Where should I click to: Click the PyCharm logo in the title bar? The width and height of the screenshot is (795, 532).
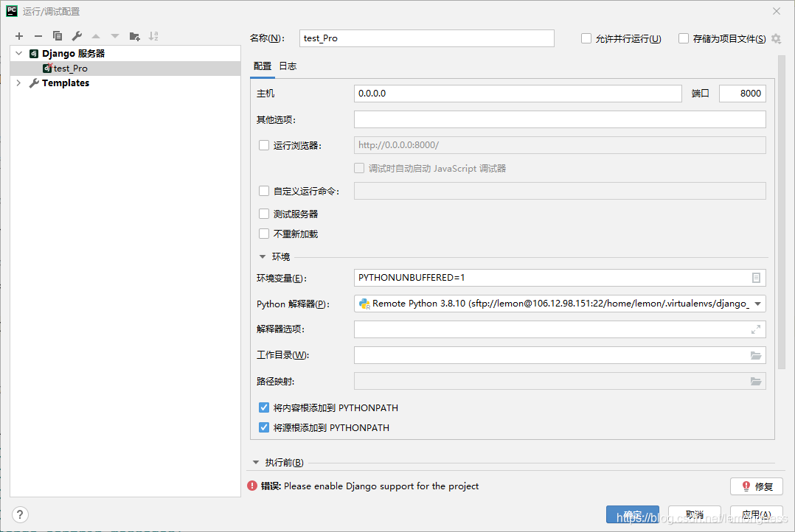pos(12,11)
